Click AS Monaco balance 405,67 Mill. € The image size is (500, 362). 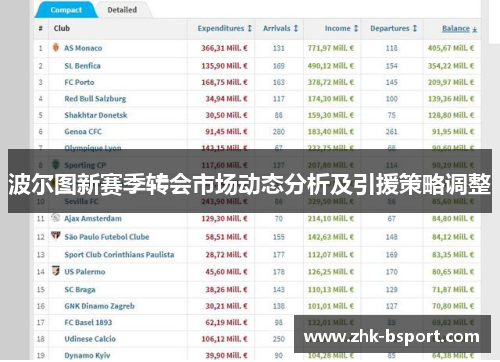(451, 48)
